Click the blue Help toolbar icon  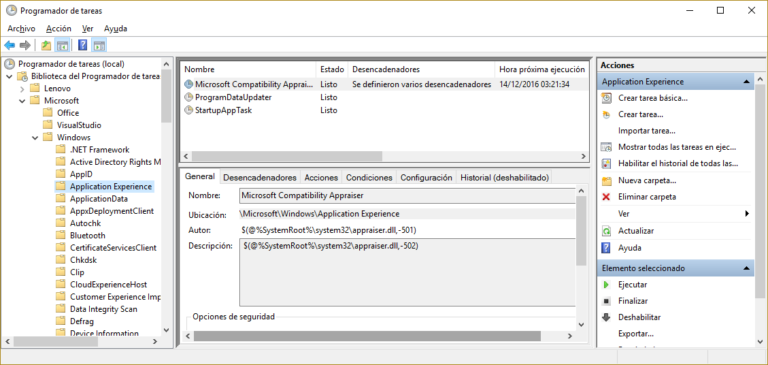point(83,46)
